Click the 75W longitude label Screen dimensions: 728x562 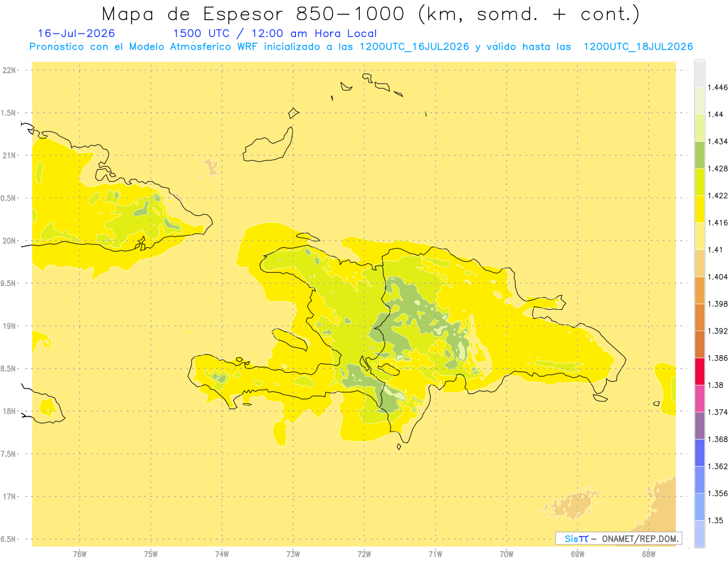click(151, 554)
